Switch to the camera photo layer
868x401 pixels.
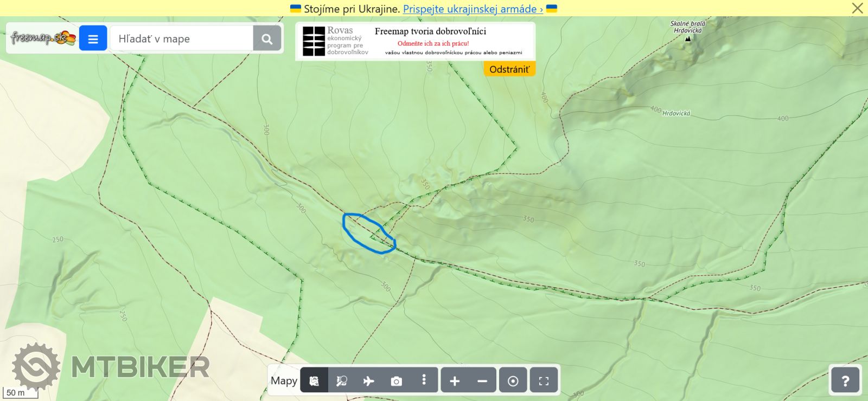pos(397,381)
